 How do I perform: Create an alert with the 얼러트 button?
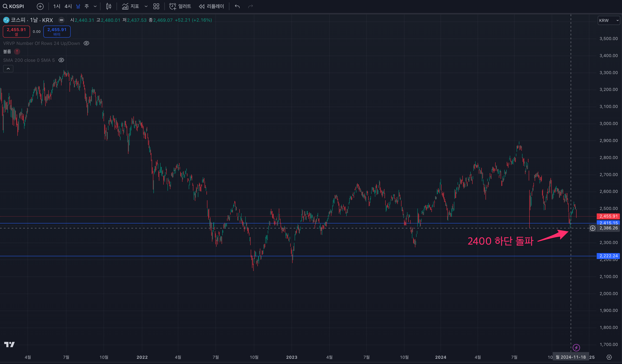click(180, 6)
